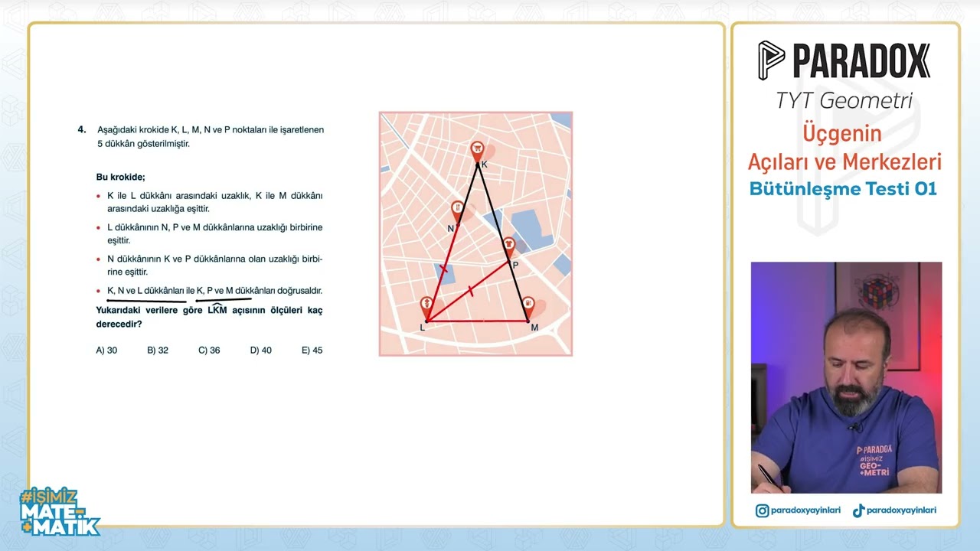Click the "Bütünleşme Testi 01" title
The height and width of the screenshot is (551, 980).
coord(843,189)
